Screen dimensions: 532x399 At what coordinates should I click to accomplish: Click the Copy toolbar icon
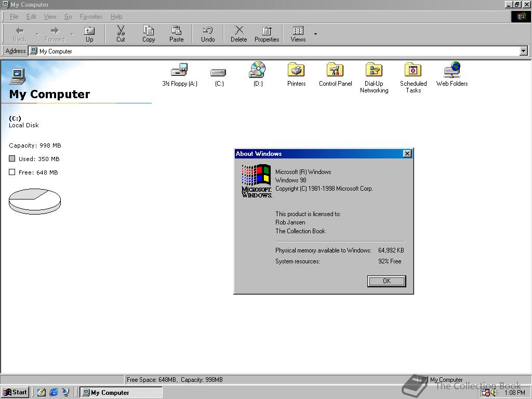click(149, 34)
